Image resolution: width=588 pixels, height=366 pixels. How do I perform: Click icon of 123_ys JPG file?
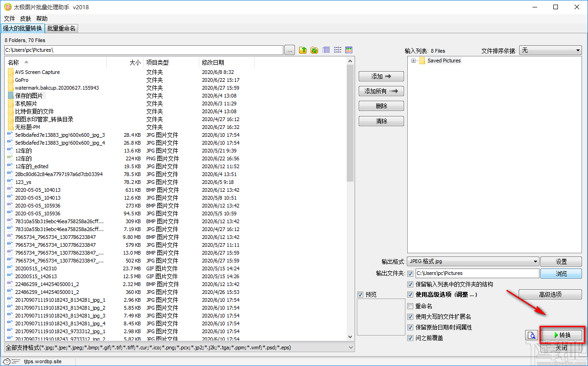pyautogui.click(x=11, y=182)
